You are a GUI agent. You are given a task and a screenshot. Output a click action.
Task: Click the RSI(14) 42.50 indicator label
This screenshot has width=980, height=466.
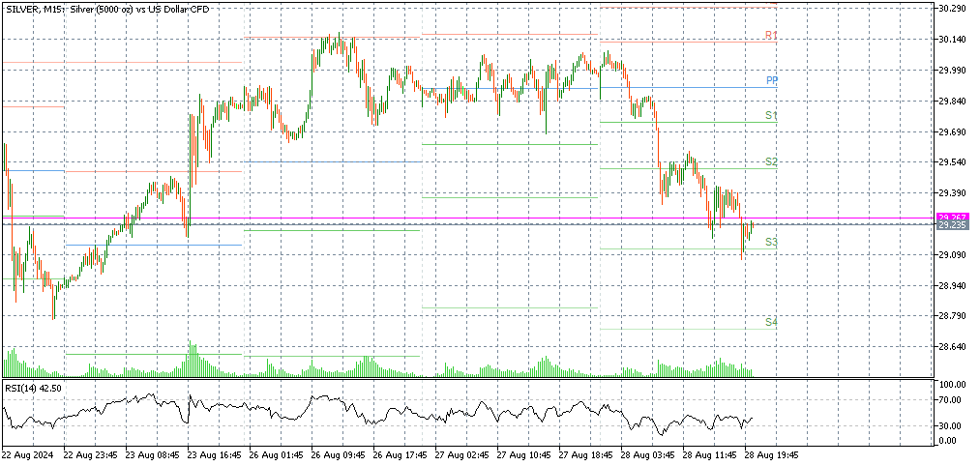click(x=34, y=388)
